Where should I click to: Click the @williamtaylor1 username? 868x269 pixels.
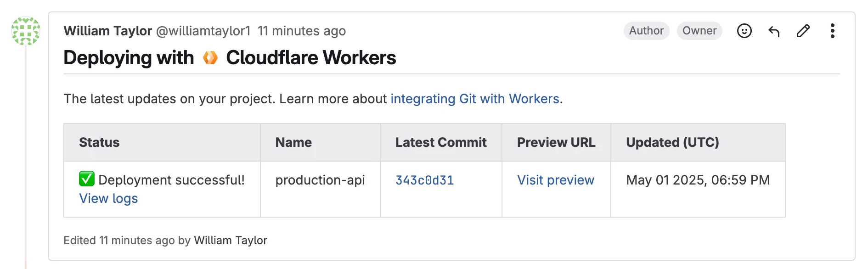(203, 31)
